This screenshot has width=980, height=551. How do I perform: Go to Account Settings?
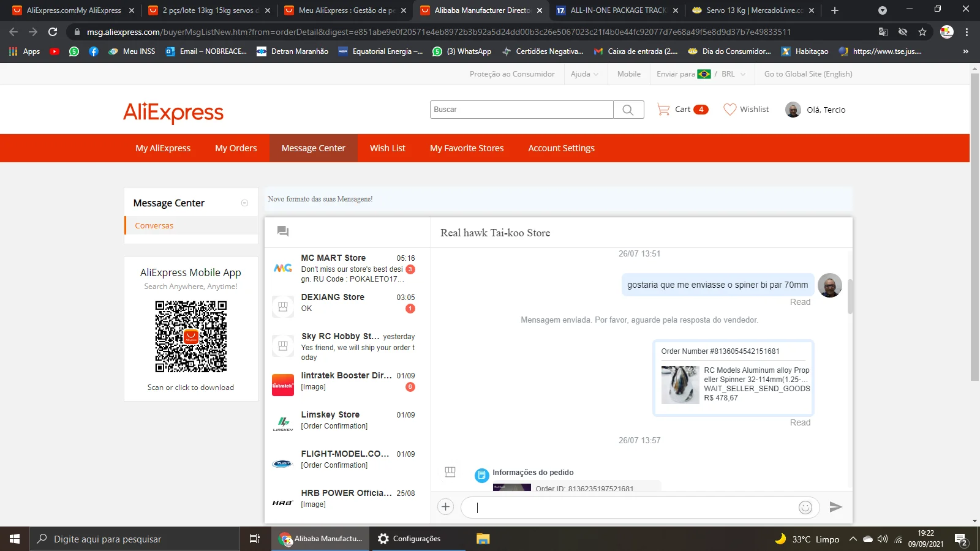562,148
